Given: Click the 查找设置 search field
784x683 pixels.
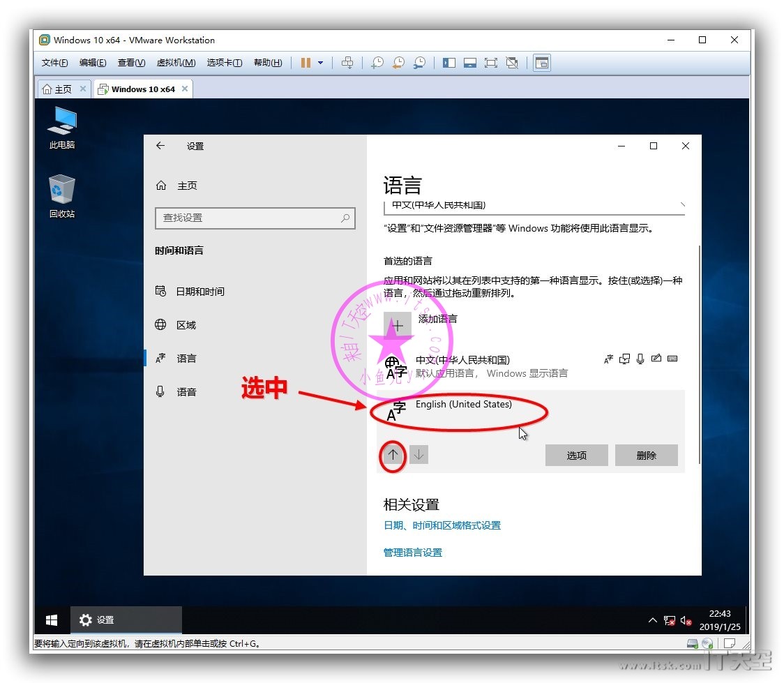Looking at the screenshot, I should point(255,218).
